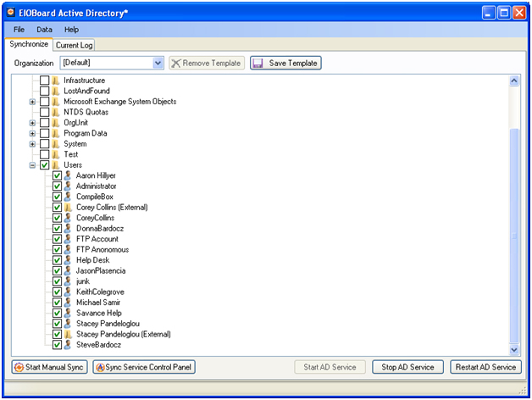Switch to the Current Log tab
The image size is (532, 400).
(x=74, y=45)
